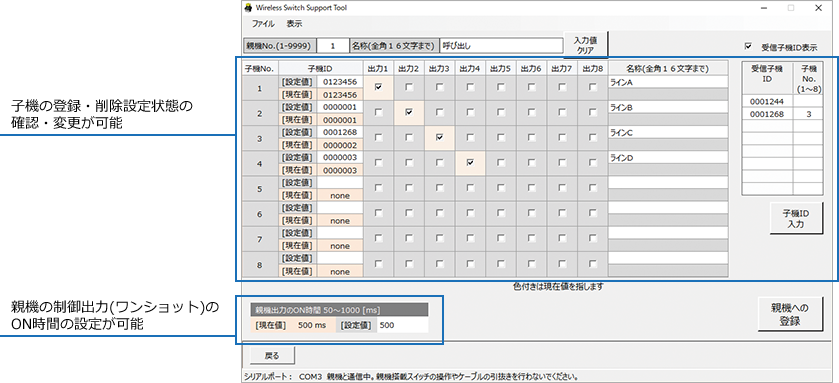Minimize the Wireless Switch Support Tool window
Screen dimensions: 839x383
pos(763,8)
